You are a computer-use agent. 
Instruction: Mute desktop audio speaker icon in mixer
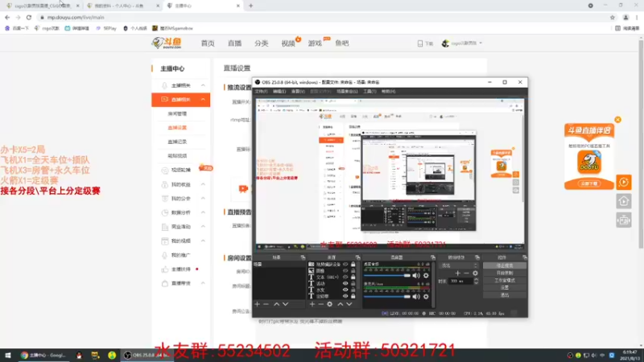coord(416,275)
